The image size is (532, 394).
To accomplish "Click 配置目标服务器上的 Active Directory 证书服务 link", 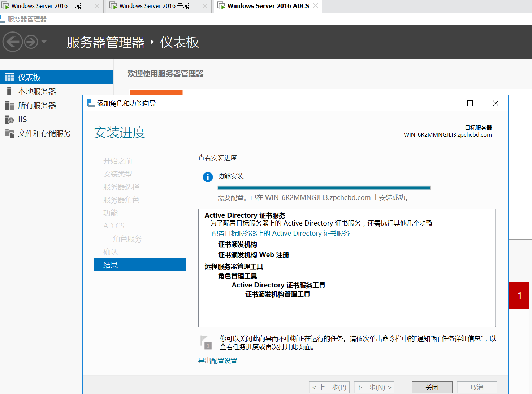I will pyautogui.click(x=281, y=234).
